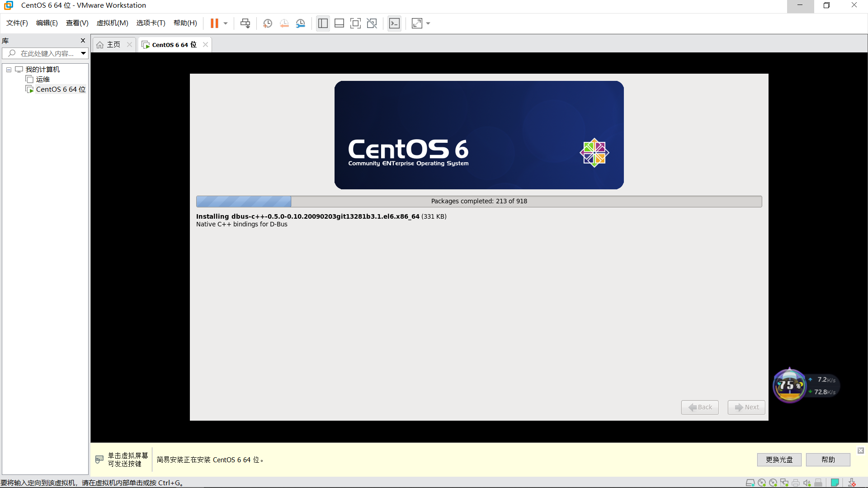Click the 'Installing dbus-c++' package line

[x=321, y=216]
